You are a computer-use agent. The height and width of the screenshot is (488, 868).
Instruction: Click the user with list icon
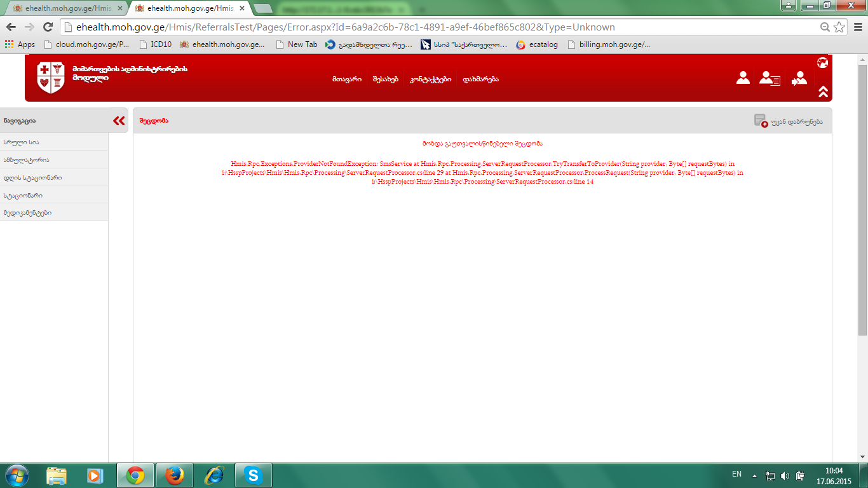coord(770,78)
